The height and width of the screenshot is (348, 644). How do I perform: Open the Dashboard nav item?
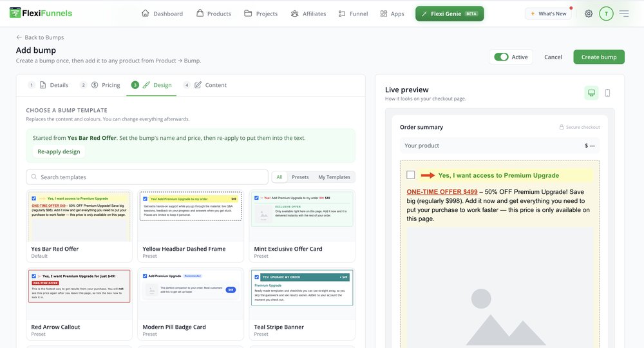(162, 14)
